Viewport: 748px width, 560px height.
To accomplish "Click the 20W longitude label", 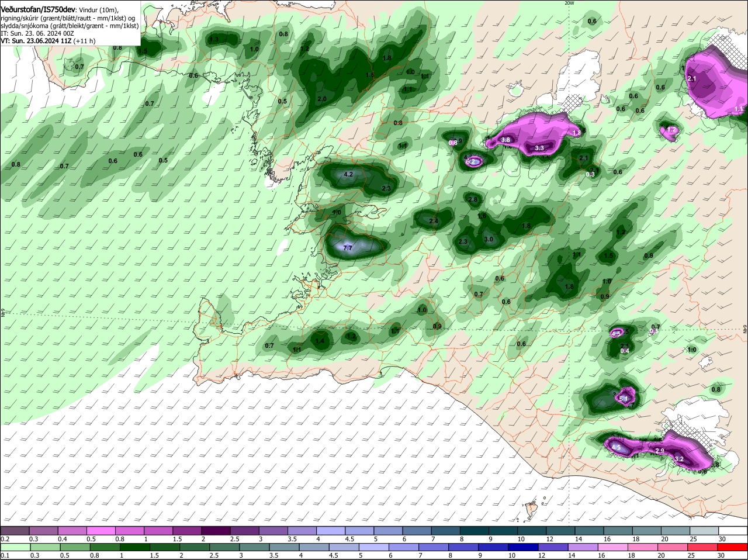I will pyautogui.click(x=569, y=3).
